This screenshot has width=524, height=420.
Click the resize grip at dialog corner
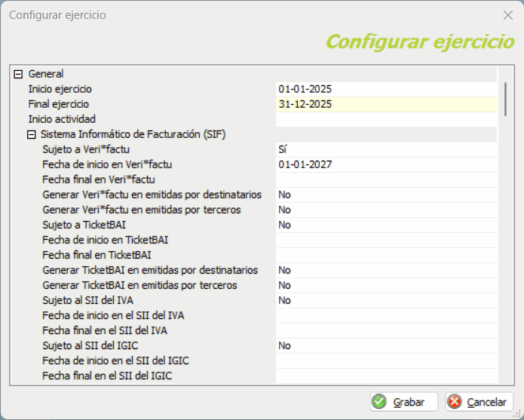pyautogui.click(x=518, y=415)
